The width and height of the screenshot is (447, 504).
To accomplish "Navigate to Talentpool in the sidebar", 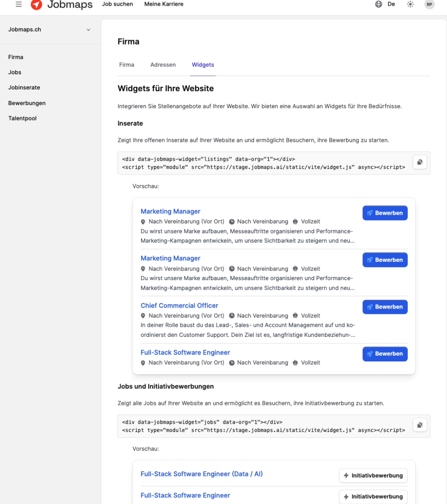I will pyautogui.click(x=22, y=118).
